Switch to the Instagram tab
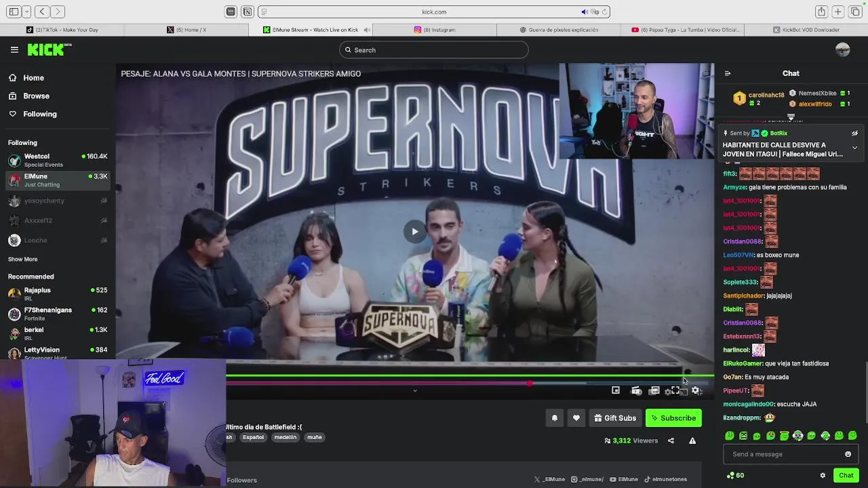Screen dimensions: 868x488 point(435,30)
